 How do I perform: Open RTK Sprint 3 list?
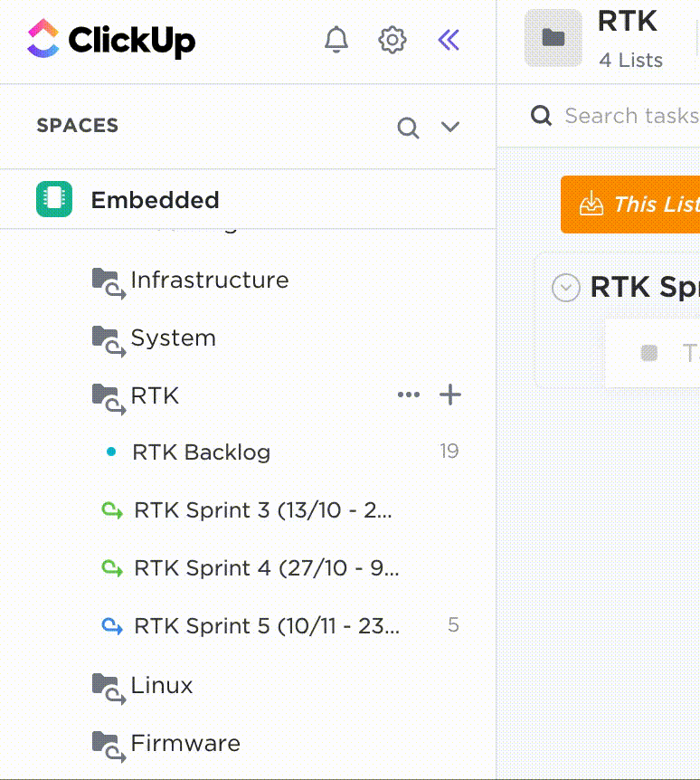point(263,510)
